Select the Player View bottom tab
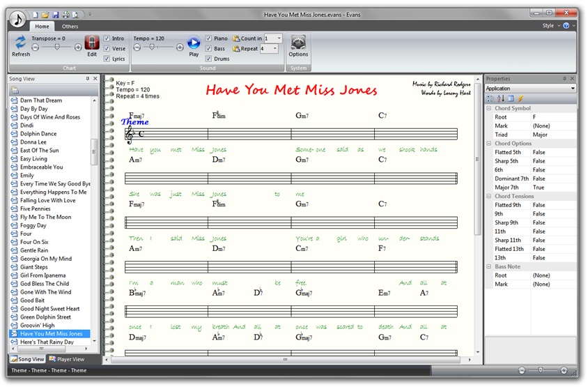Image resolution: width=588 pixels, height=387 pixels. pos(67,359)
